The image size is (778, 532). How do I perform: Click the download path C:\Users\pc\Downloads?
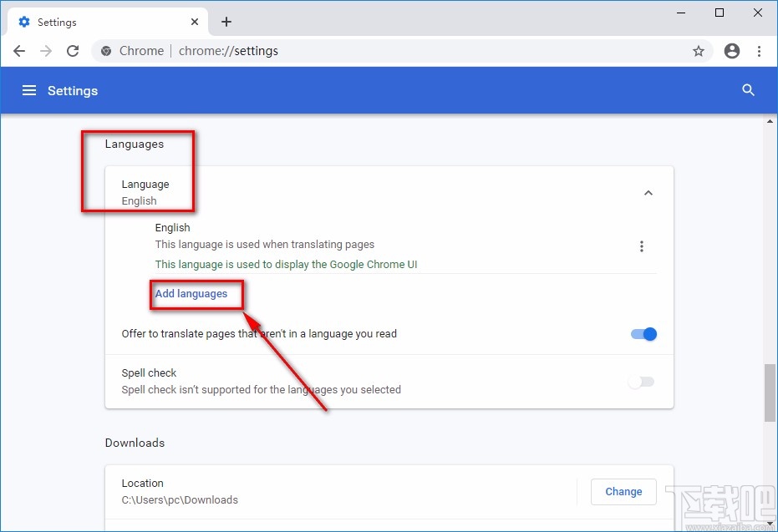point(180,499)
